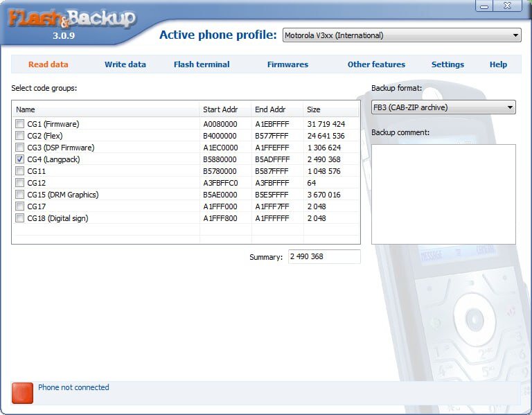Open Other features section
This screenshot has width=532, height=415.
[376, 64]
